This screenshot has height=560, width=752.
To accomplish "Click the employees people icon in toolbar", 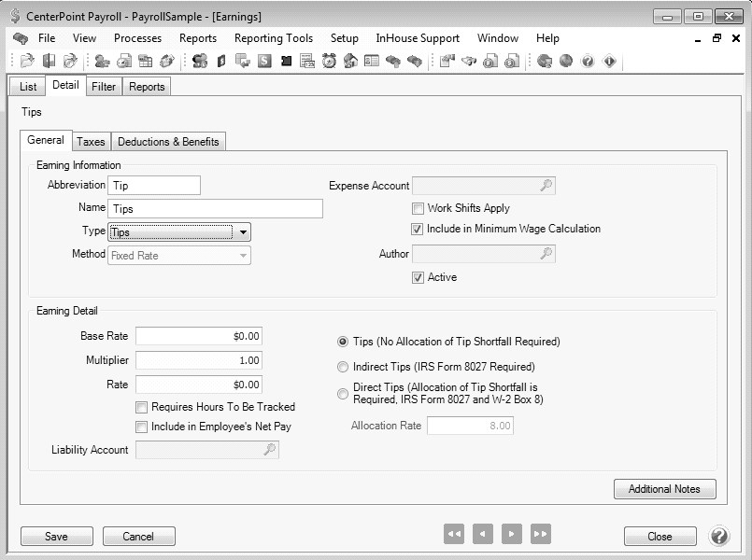I will pos(102,62).
